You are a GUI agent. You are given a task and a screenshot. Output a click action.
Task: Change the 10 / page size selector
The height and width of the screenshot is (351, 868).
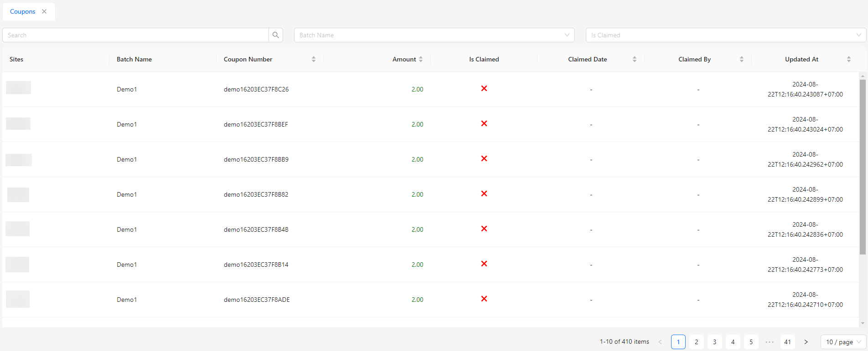[843, 342]
